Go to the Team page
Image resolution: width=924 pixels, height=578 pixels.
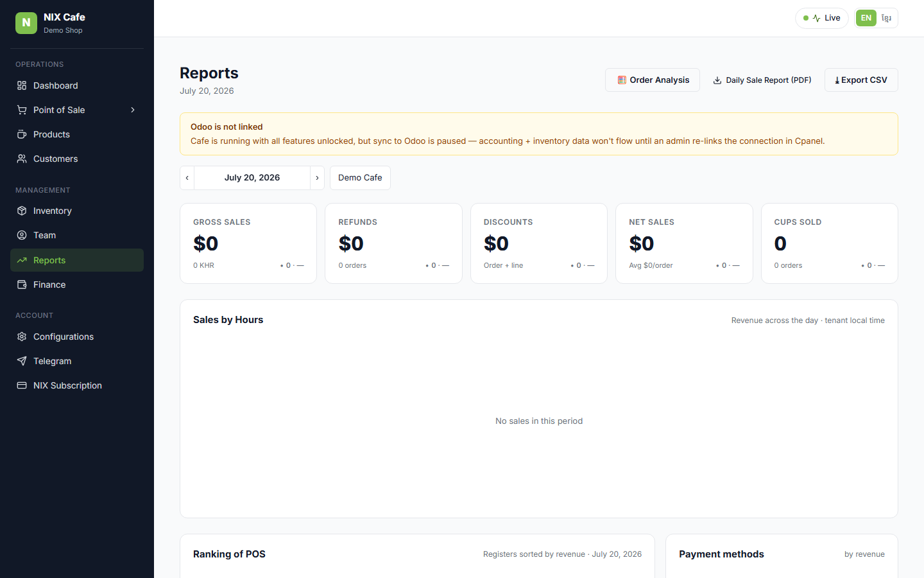tap(77, 235)
